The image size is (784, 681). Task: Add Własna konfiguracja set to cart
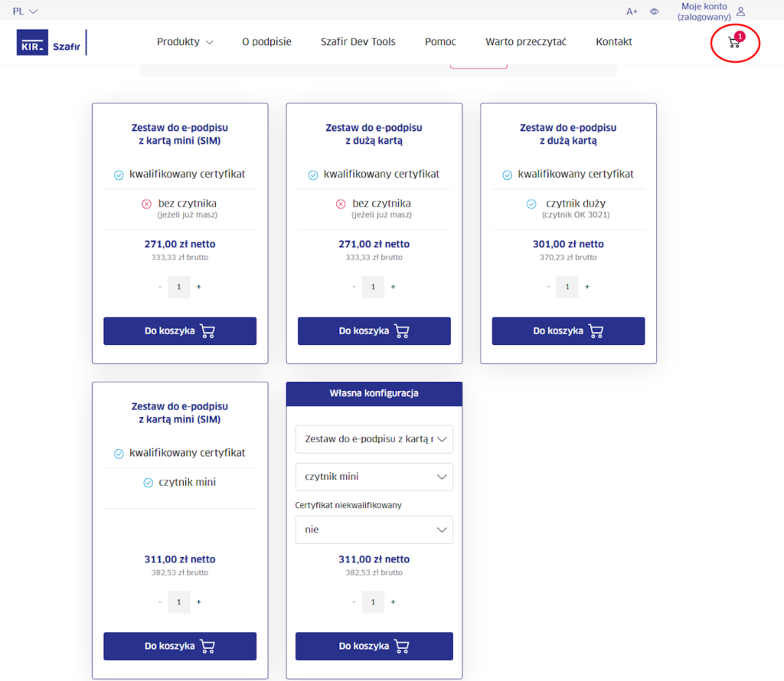point(374,647)
